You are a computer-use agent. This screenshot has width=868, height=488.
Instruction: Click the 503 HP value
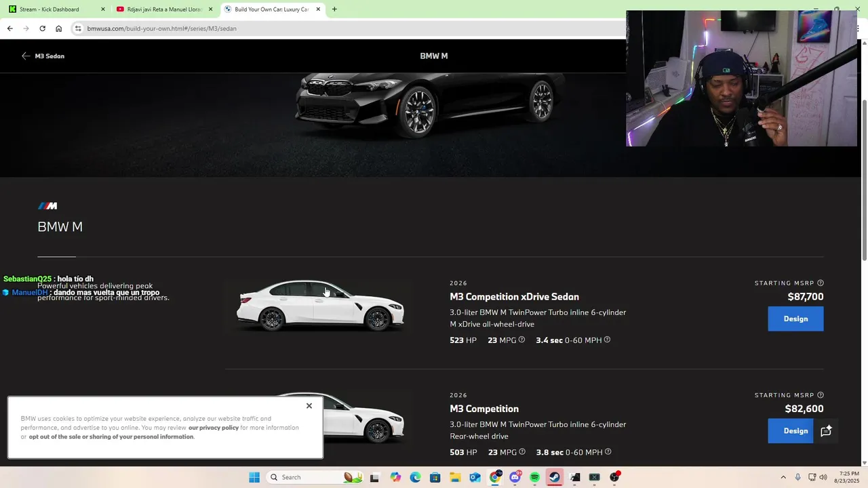click(x=463, y=452)
